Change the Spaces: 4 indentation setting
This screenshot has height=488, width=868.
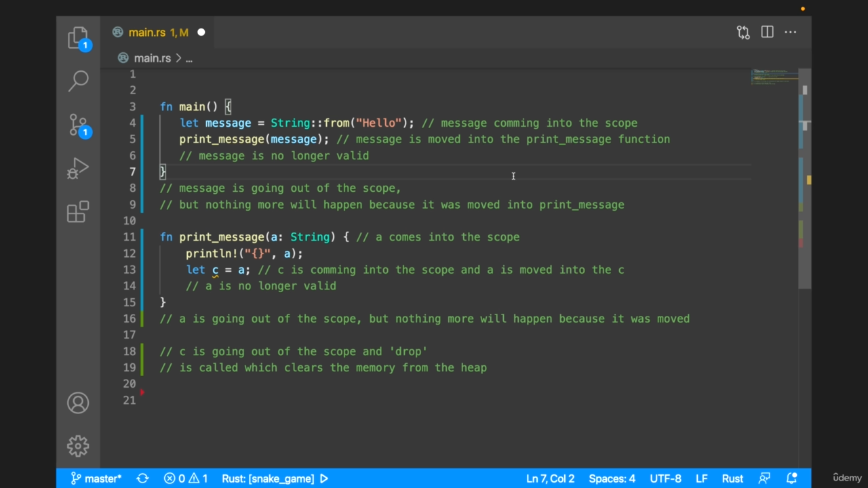tap(612, 479)
